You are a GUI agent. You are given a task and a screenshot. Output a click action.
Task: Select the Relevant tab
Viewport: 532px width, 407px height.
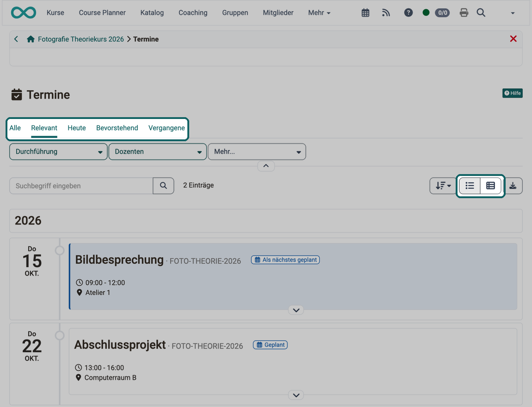click(44, 128)
